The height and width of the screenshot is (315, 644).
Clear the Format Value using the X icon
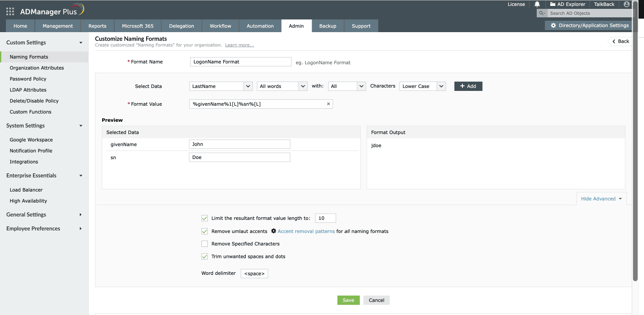(328, 104)
